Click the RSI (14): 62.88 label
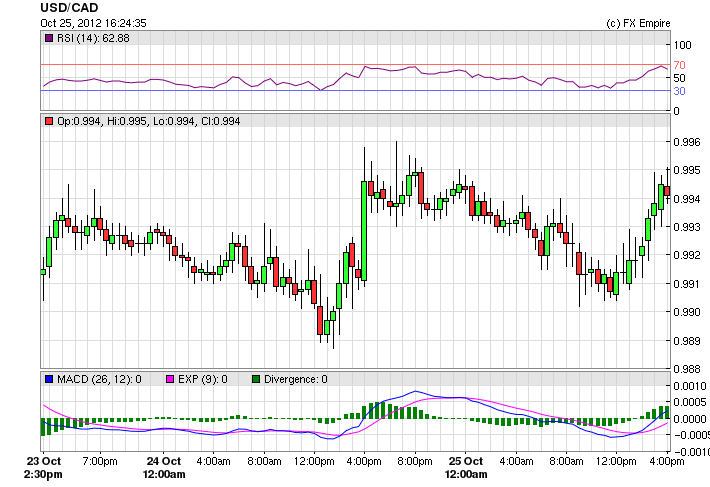 coord(93,38)
